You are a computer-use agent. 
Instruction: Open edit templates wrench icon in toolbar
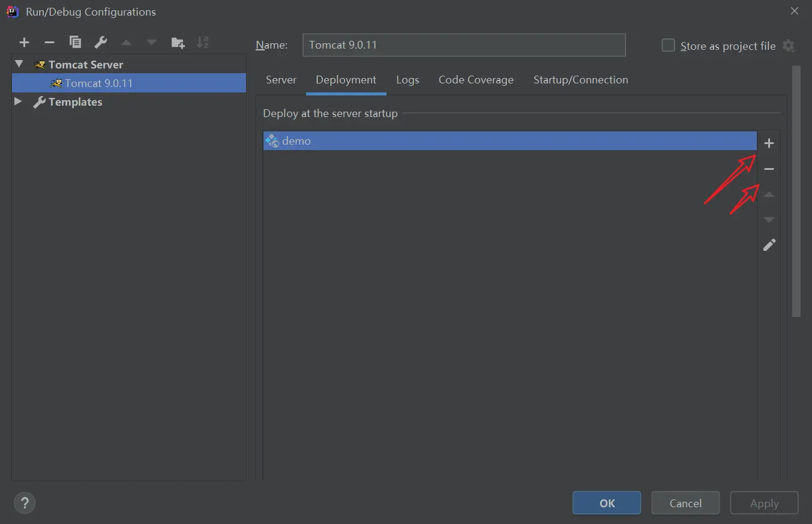(x=101, y=42)
